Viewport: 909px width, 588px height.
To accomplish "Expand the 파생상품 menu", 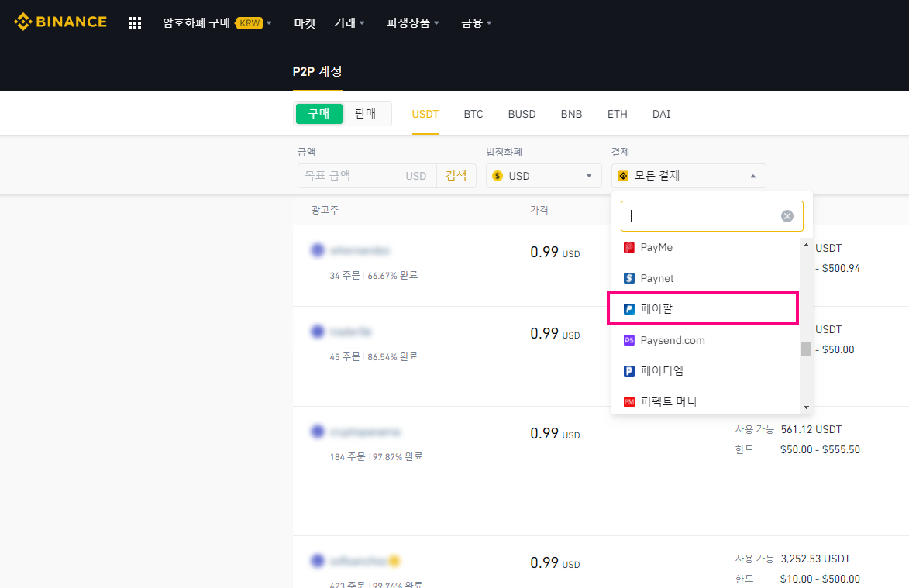I will (x=413, y=22).
